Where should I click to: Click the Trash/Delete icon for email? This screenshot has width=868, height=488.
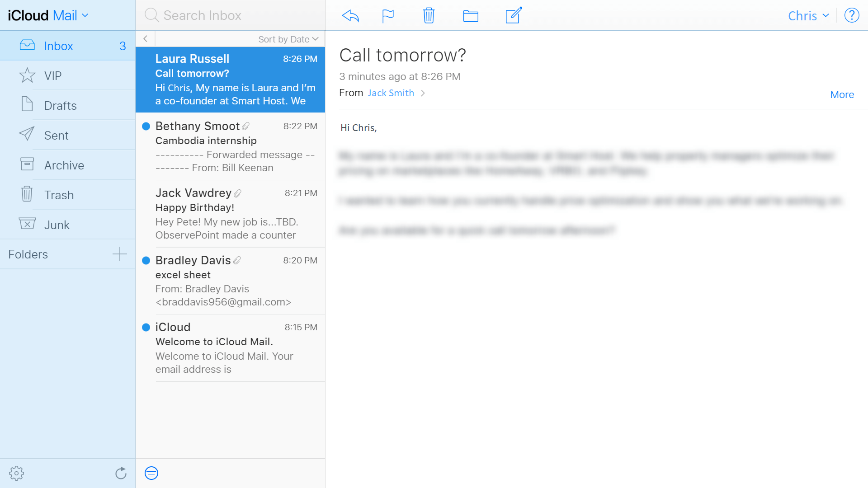tap(429, 15)
